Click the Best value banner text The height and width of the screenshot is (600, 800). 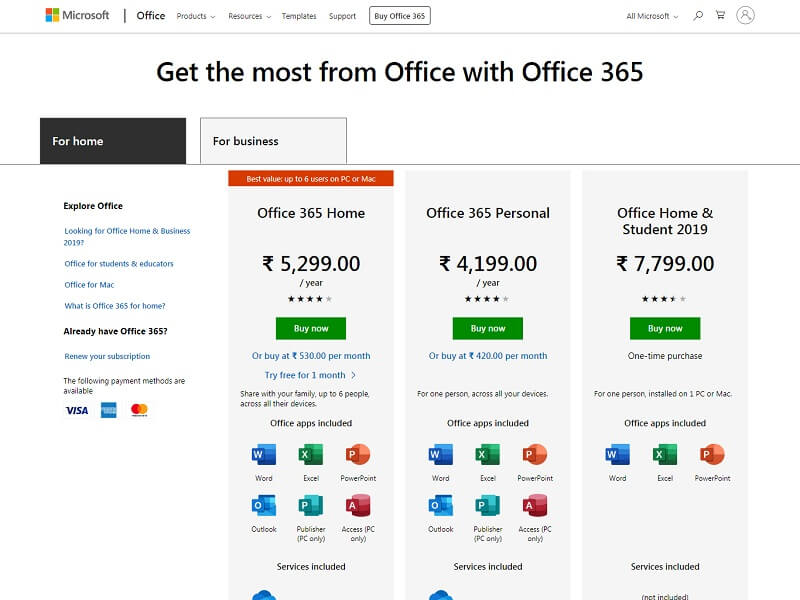pyautogui.click(x=311, y=179)
